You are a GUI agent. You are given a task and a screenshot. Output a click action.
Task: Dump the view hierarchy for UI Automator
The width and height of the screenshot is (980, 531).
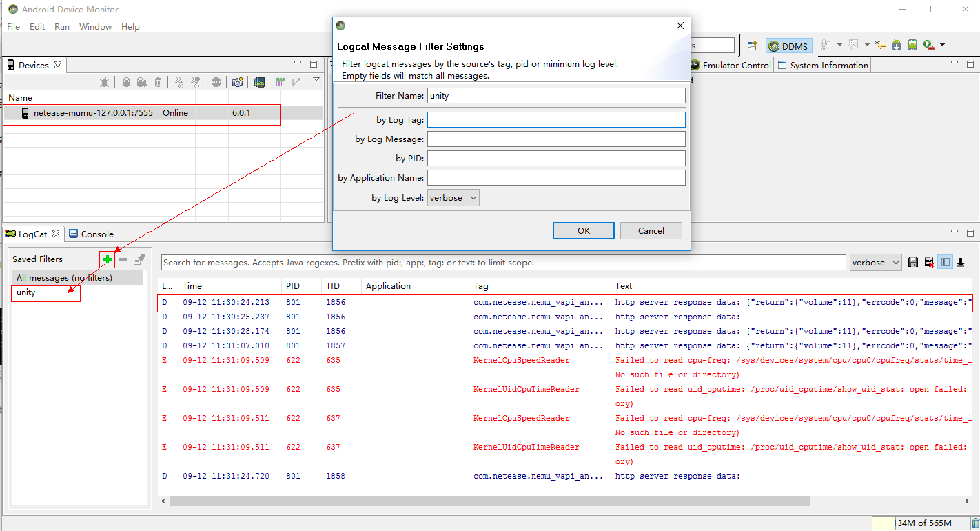[259, 82]
